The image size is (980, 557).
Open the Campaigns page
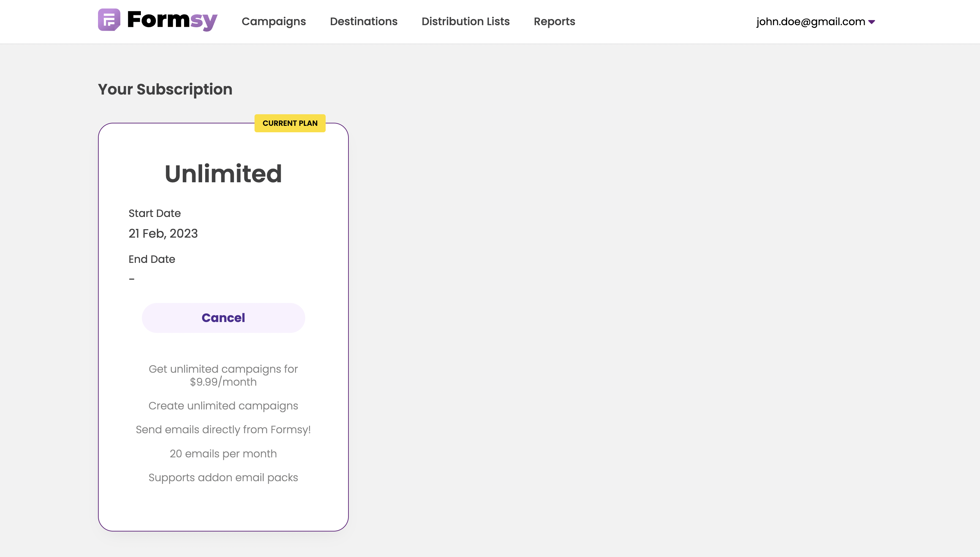tap(274, 21)
